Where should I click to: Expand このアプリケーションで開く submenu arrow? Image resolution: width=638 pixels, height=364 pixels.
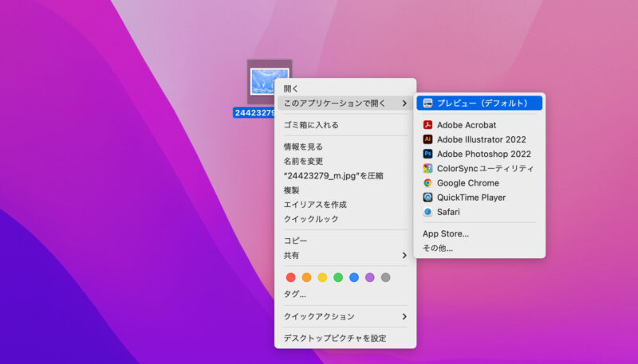(404, 104)
